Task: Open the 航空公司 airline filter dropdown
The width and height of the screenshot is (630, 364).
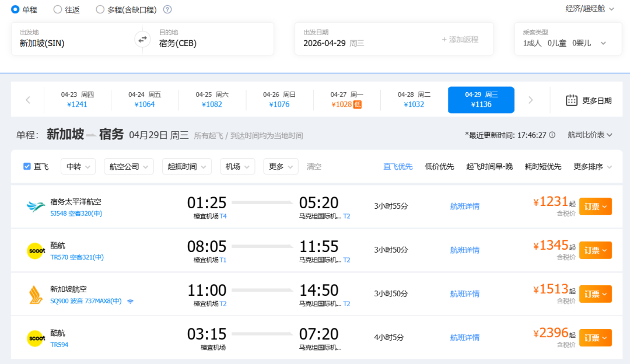Action: (128, 166)
